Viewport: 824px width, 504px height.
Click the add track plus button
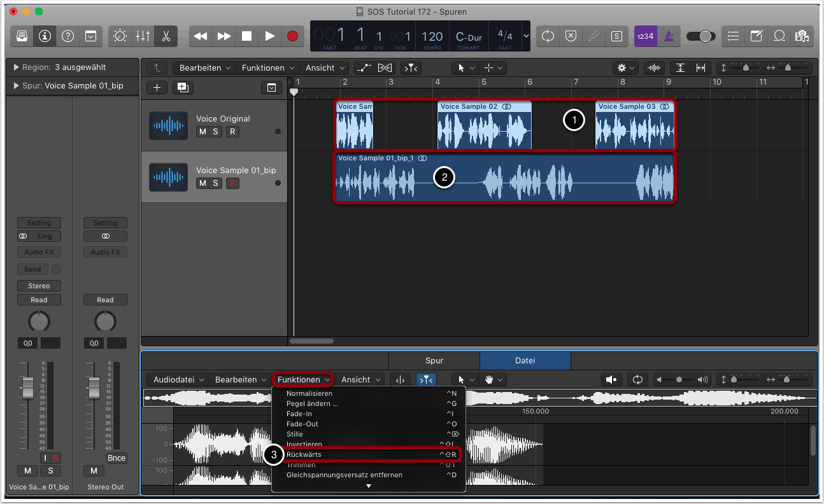(157, 87)
